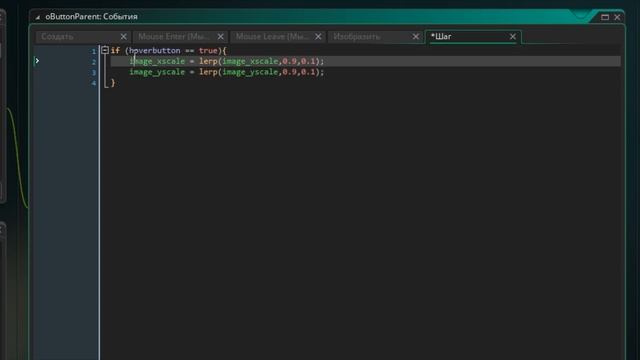This screenshot has height=360, width=640.
Task: Close the oButtonParent events window
Action: coord(617,17)
